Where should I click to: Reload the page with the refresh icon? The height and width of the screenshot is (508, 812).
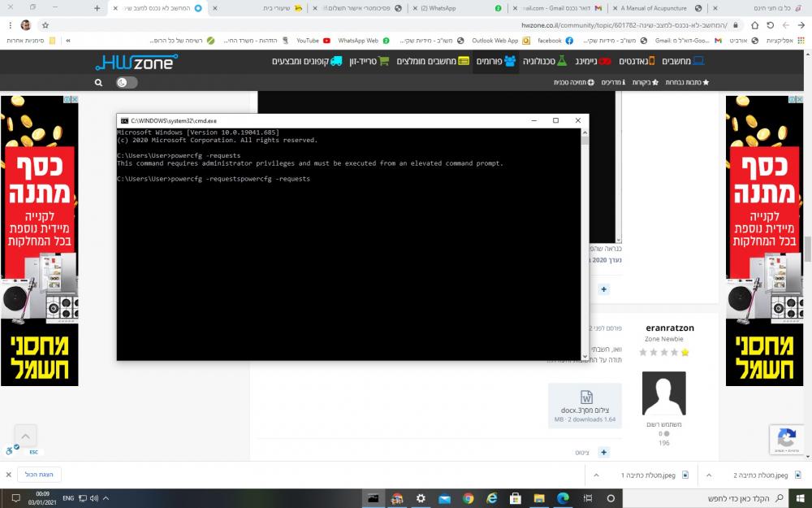point(770,25)
